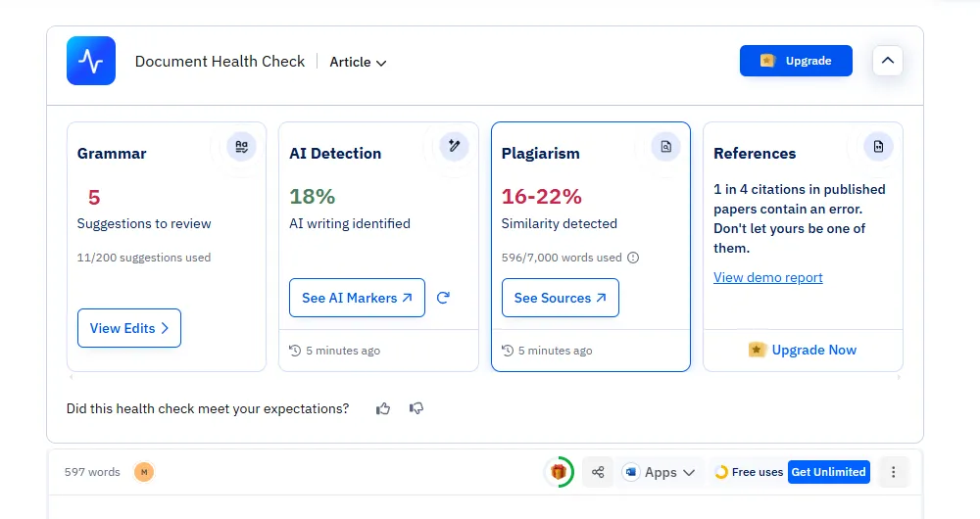Give thumbs up feedback
The image size is (980, 519).
(x=383, y=408)
